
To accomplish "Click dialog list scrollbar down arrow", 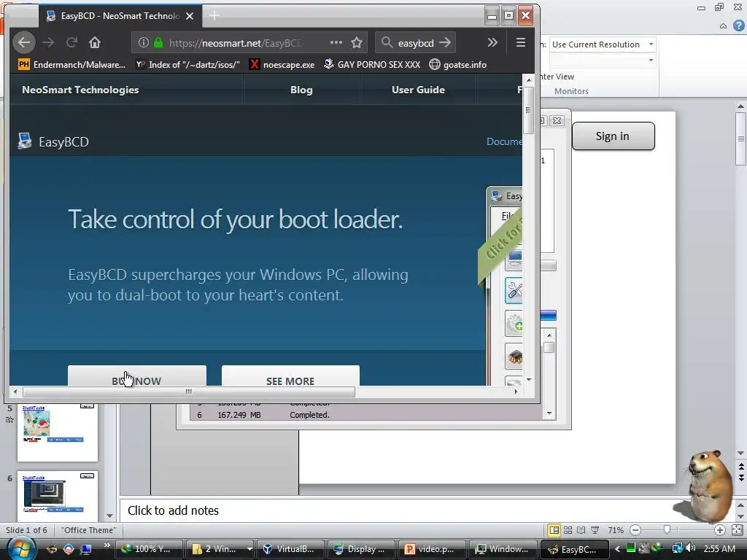I will tap(549, 414).
